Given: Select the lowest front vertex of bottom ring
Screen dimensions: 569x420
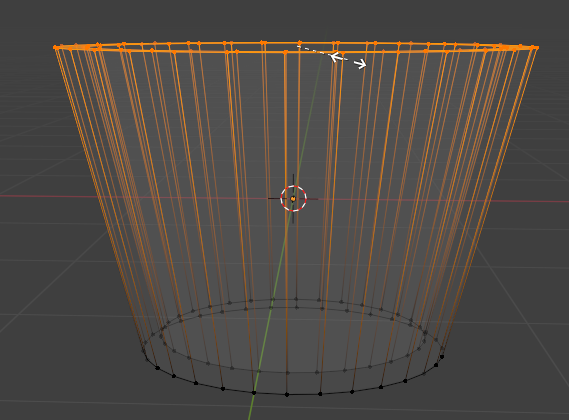Looking at the screenshot, I should pos(287,394).
